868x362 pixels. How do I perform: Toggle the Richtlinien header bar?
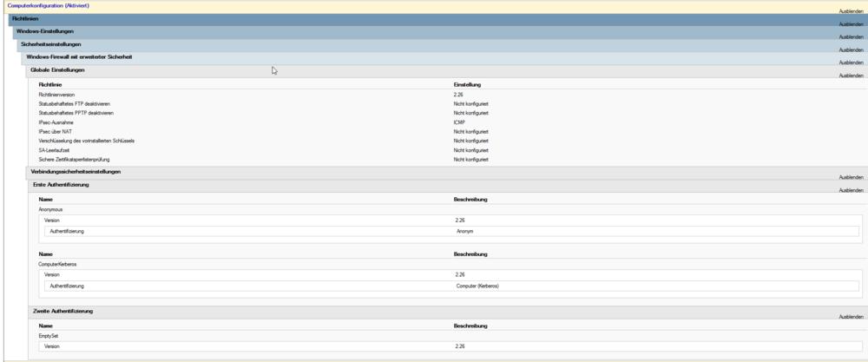point(25,18)
